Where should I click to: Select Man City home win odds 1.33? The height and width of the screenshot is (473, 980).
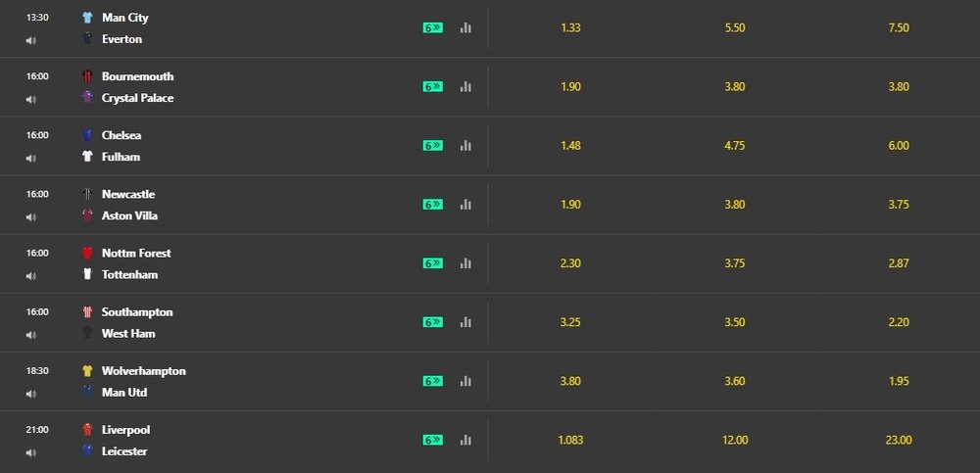[x=570, y=27]
